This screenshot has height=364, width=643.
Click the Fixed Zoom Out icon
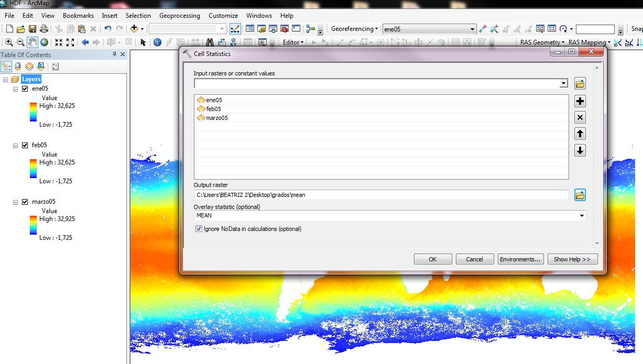70,42
